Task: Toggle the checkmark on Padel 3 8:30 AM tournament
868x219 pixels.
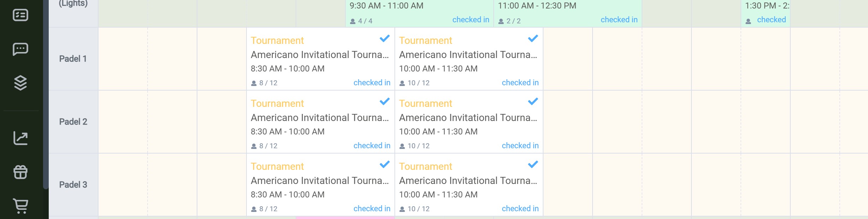Action: (x=385, y=165)
